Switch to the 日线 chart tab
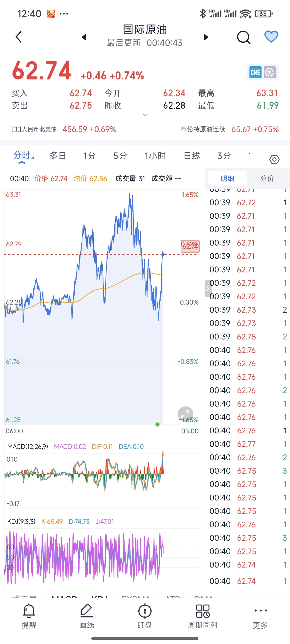The height and width of the screenshot is (644, 290). click(192, 156)
